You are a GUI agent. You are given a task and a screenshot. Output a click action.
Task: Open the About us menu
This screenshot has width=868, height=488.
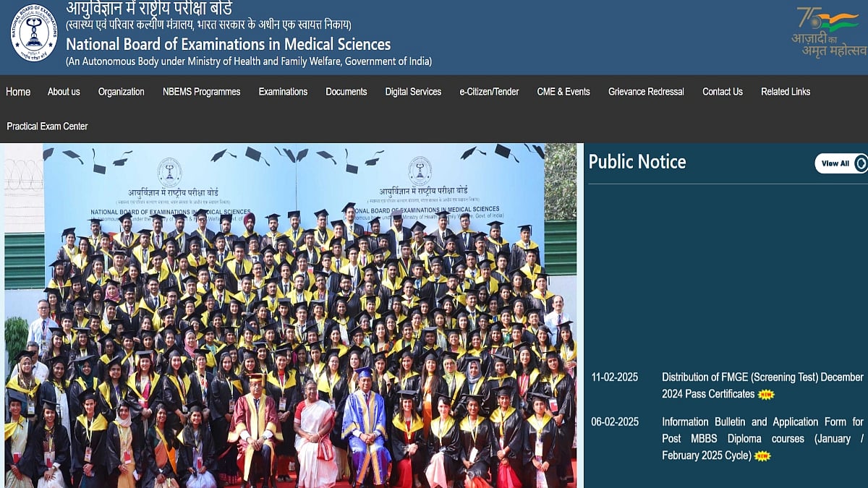64,92
